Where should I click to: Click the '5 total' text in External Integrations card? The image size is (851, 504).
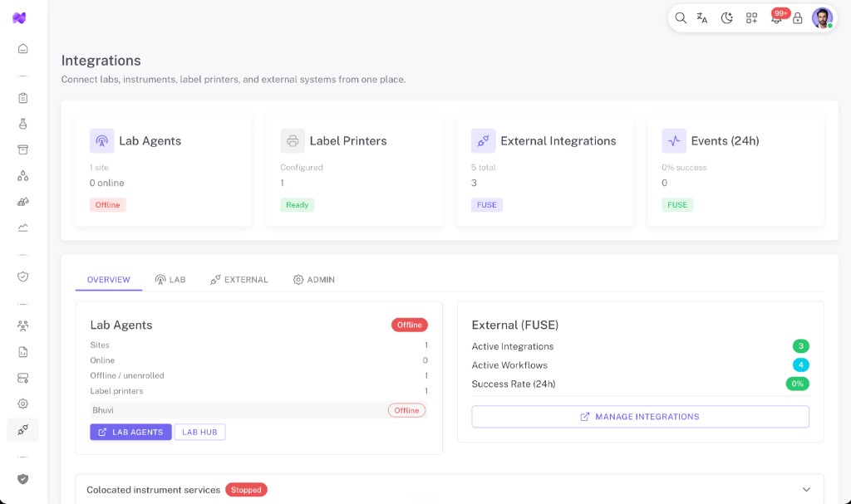[484, 168]
